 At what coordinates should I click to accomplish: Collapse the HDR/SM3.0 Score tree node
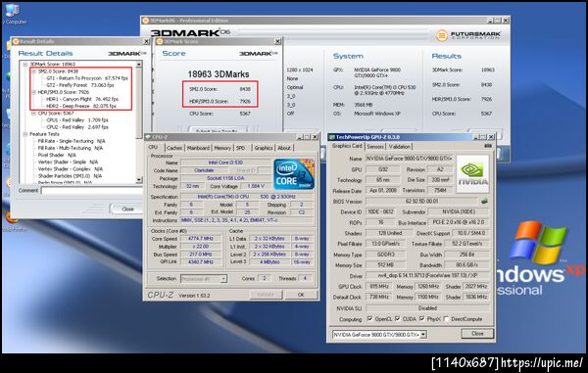click(33, 92)
